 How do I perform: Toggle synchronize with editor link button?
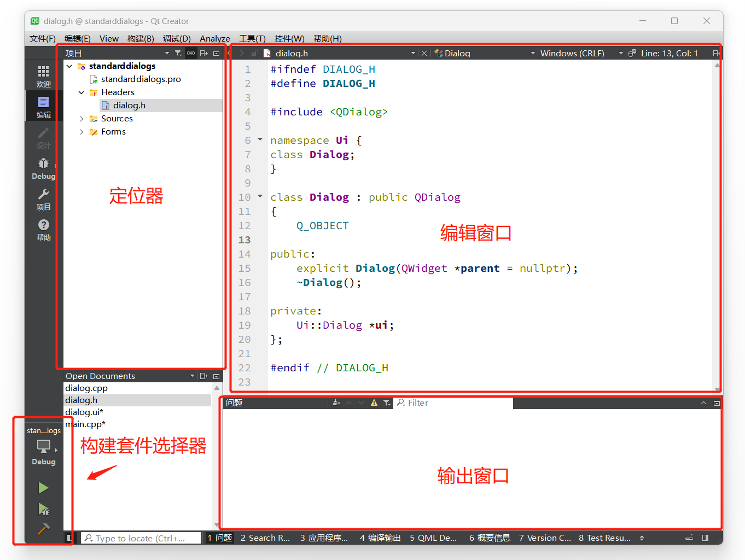pyautogui.click(x=191, y=53)
